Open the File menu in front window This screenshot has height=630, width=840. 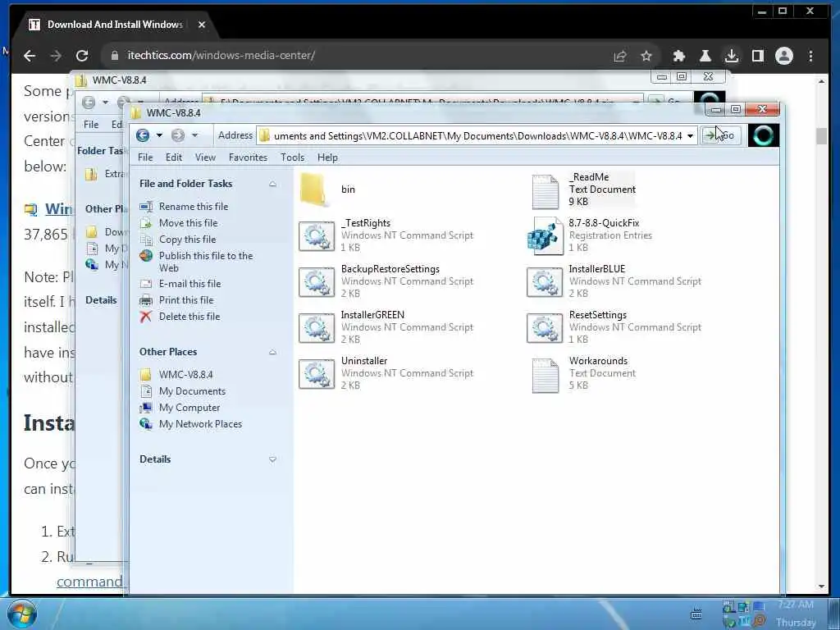[145, 157]
